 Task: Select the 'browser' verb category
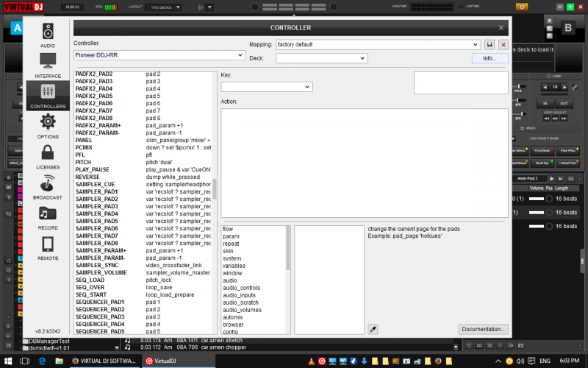click(233, 325)
